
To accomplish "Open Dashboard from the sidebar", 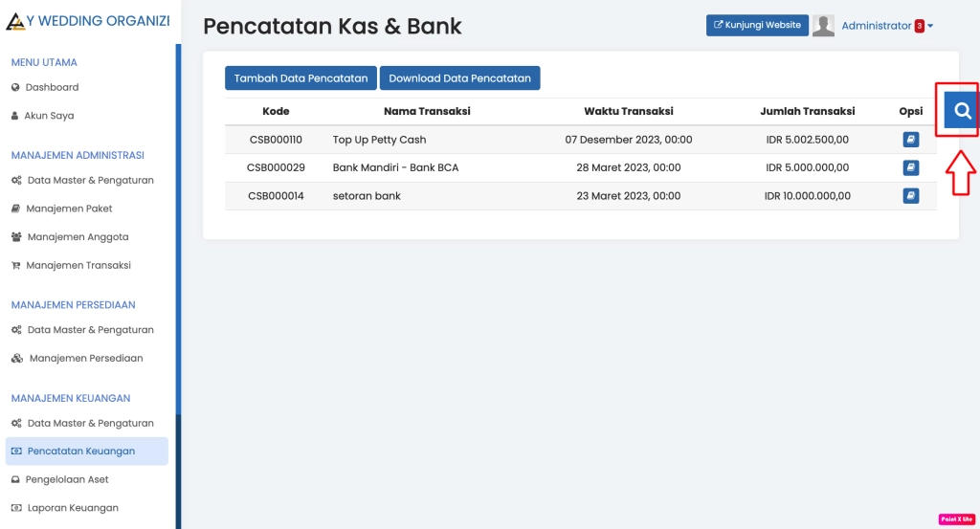I will [x=52, y=87].
